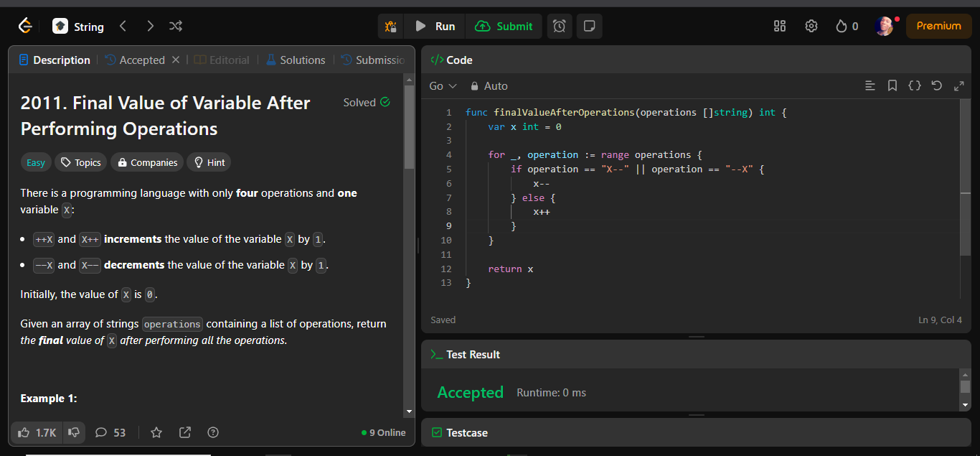Click the Premium button
Screen dimensions: 980x456
pyautogui.click(x=938, y=26)
